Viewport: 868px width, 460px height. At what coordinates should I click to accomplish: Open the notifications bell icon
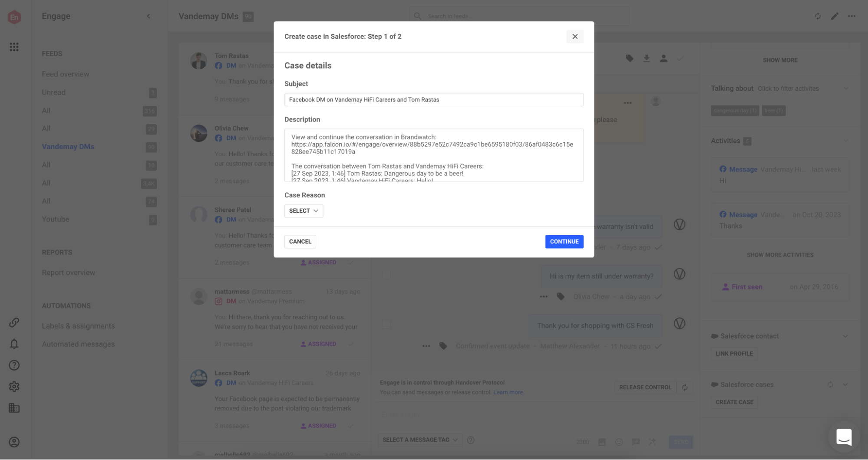coord(14,344)
